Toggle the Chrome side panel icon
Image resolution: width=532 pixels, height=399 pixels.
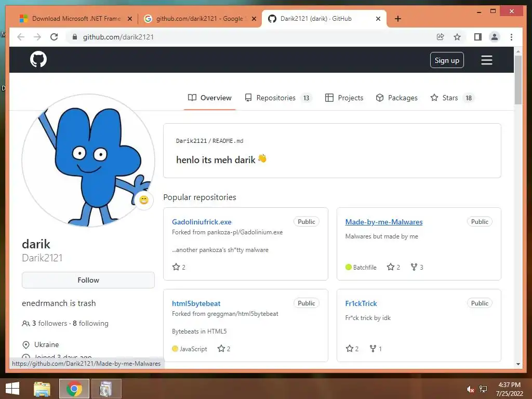(x=478, y=37)
